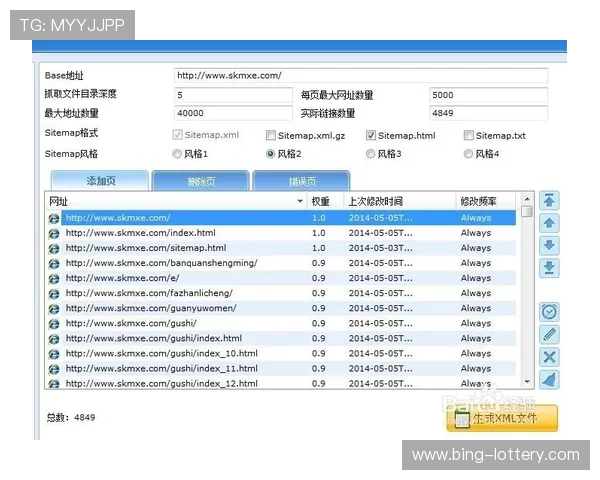
Task: Select row http://www.skmxe.com/e/
Action: click(x=281, y=278)
